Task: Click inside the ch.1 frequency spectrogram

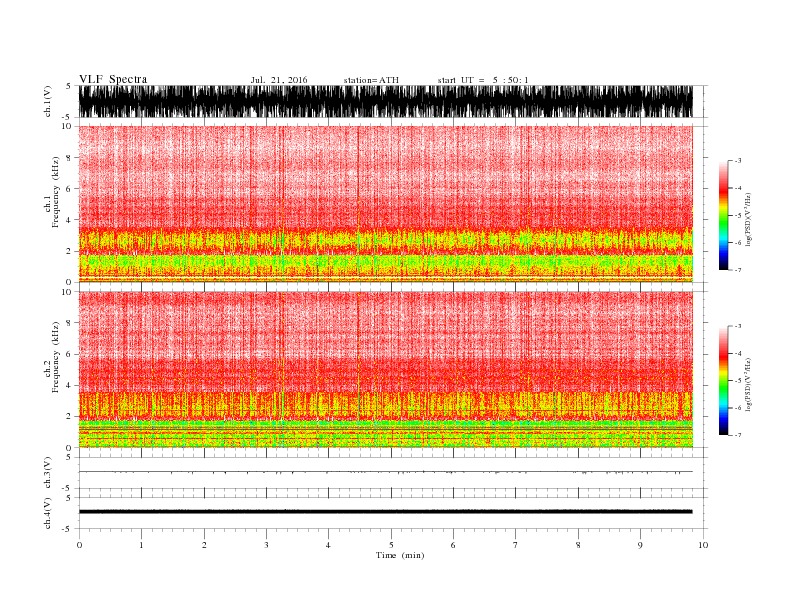Action: tap(385, 204)
